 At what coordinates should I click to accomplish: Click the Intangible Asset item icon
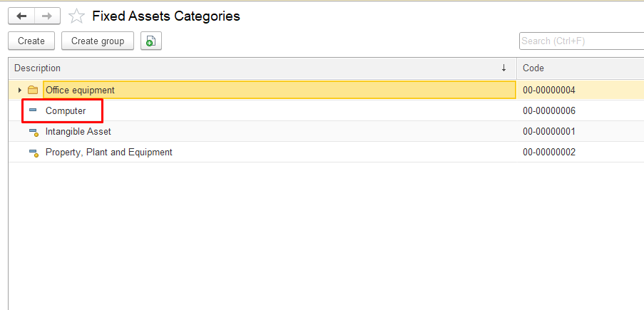[x=33, y=132]
